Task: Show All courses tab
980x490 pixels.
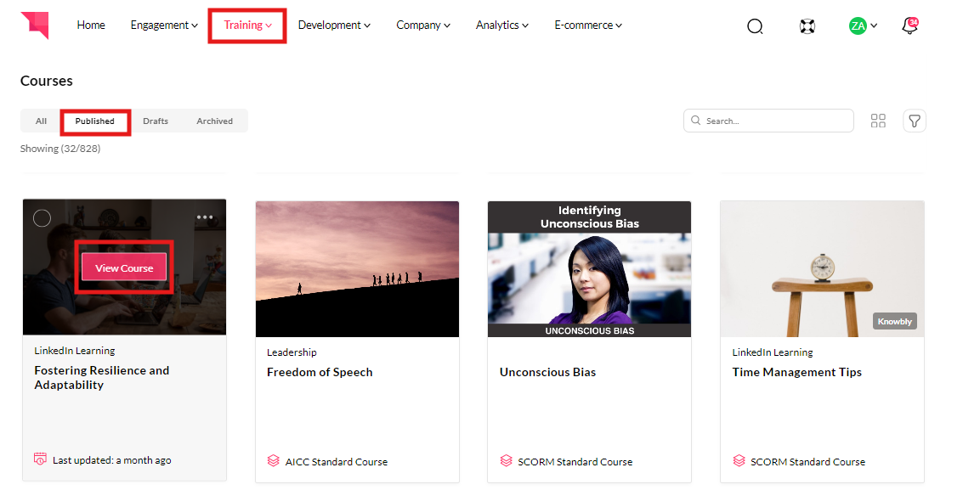Action: (x=41, y=121)
